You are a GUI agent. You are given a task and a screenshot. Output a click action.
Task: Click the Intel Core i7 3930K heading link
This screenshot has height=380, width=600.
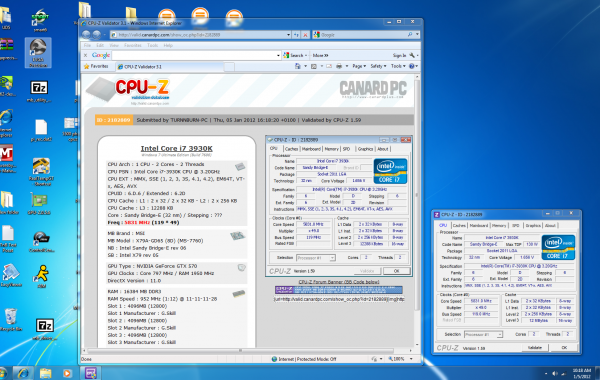[x=176, y=148]
